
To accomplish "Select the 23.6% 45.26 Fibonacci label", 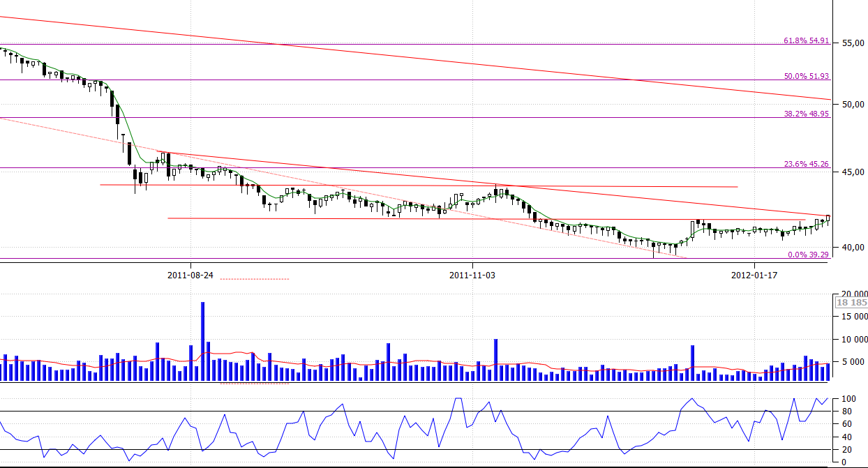I will tap(806, 165).
